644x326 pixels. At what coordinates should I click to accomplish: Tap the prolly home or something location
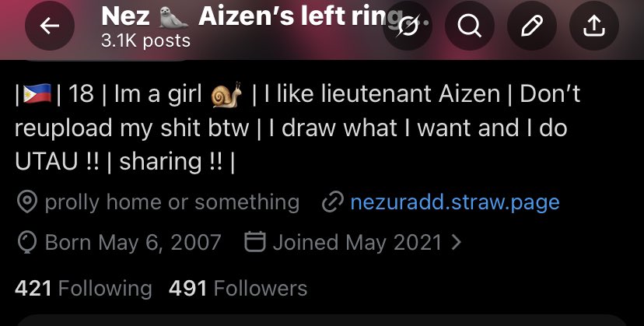(172, 202)
